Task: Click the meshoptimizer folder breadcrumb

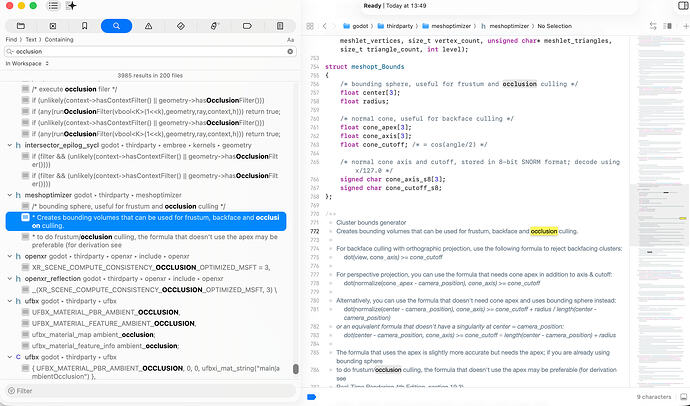Action: click(447, 26)
